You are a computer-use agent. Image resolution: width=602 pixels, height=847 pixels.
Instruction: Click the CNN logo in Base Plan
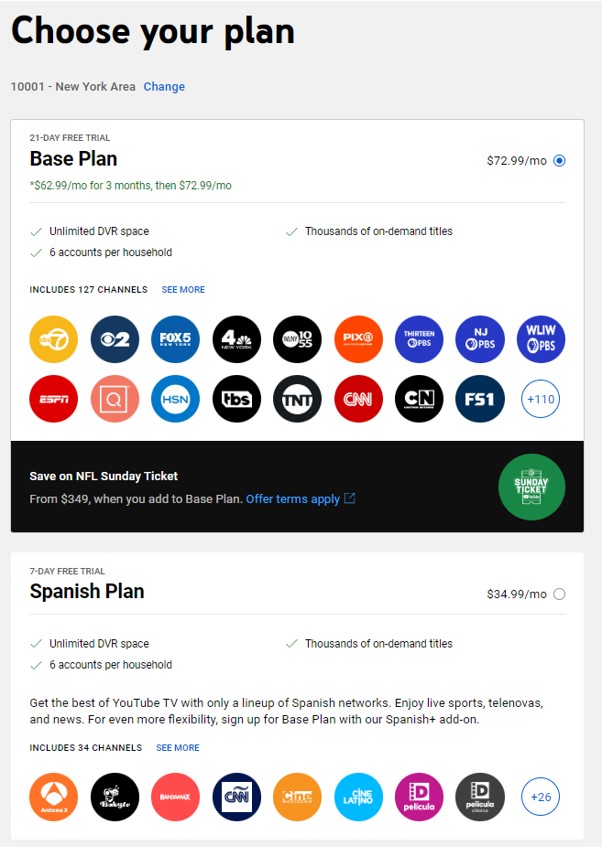357,398
